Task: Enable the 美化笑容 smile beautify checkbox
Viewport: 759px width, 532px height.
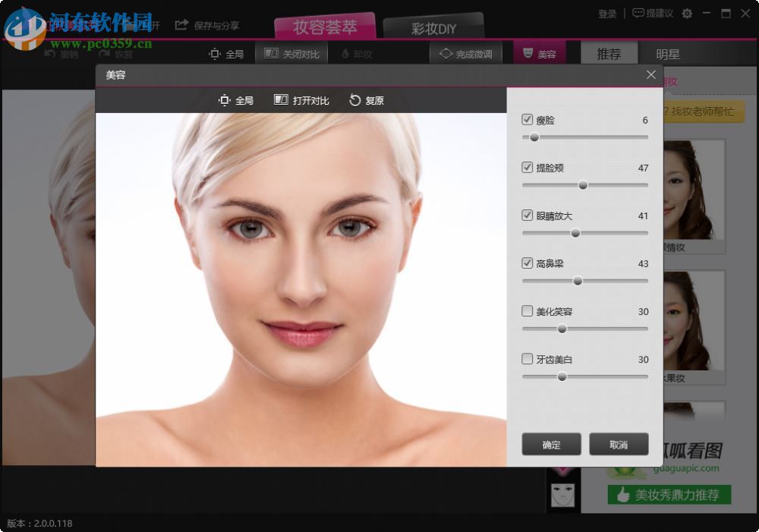Action: [527, 310]
